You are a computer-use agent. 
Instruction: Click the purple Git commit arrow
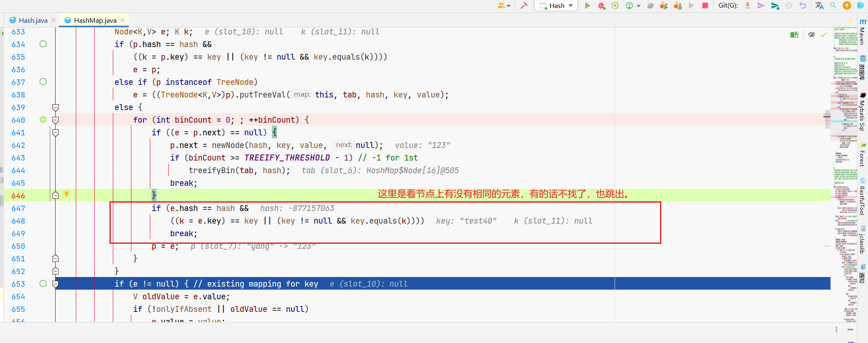click(761, 5)
